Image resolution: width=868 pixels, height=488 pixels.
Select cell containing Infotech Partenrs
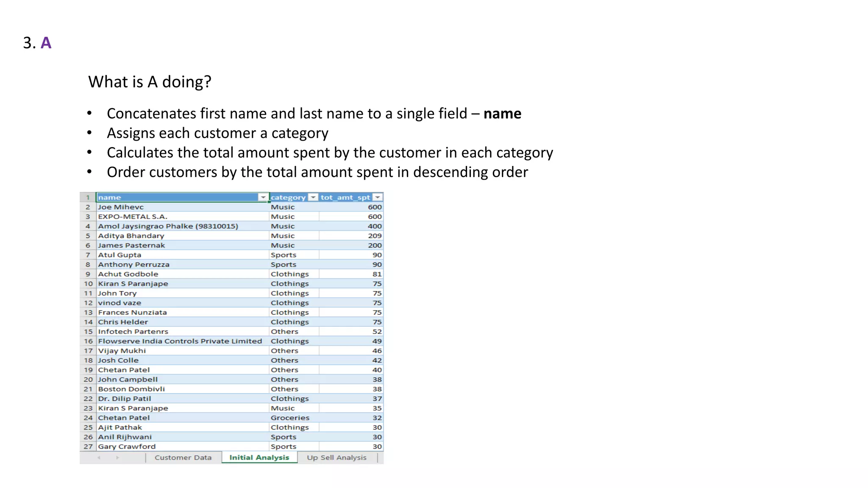(x=183, y=332)
